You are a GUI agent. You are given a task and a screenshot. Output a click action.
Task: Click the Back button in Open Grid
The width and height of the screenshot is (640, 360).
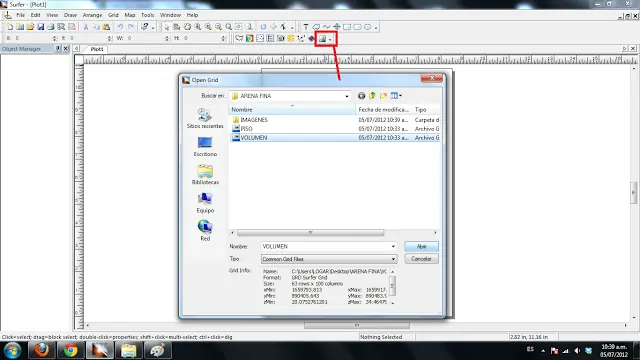[361, 96]
